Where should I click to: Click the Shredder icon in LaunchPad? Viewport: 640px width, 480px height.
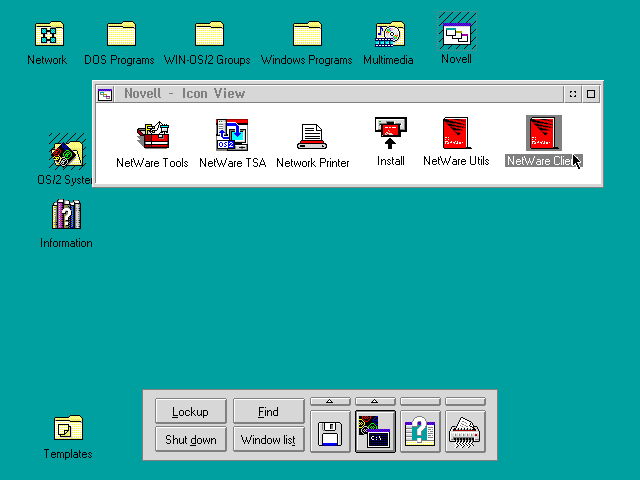[x=465, y=432]
